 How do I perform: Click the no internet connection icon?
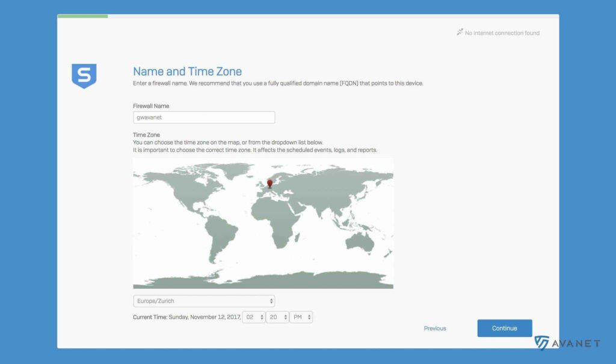tap(460, 32)
